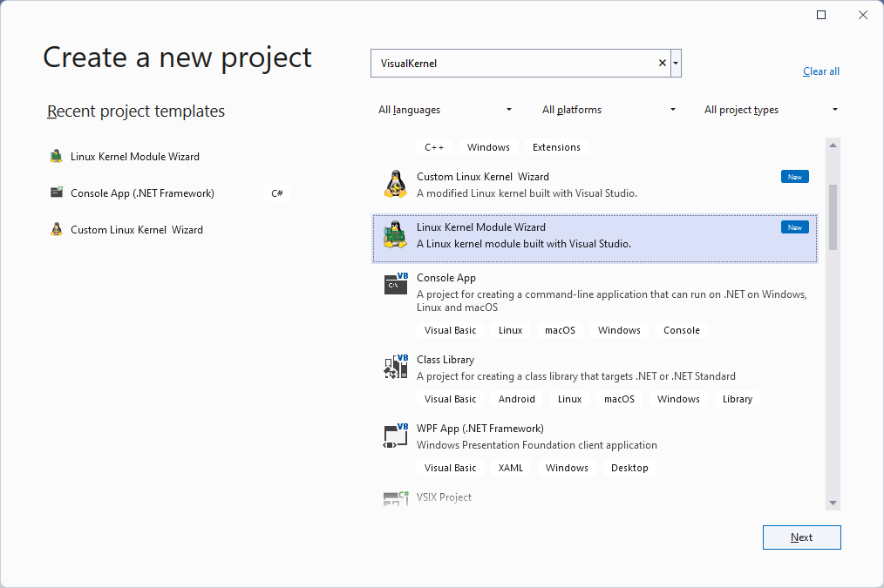Click the Android tag under Class Library
This screenshot has width=884, height=588.
tap(516, 399)
